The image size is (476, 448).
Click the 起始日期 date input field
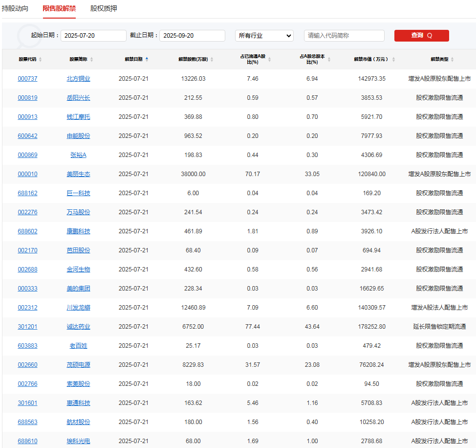tap(93, 36)
